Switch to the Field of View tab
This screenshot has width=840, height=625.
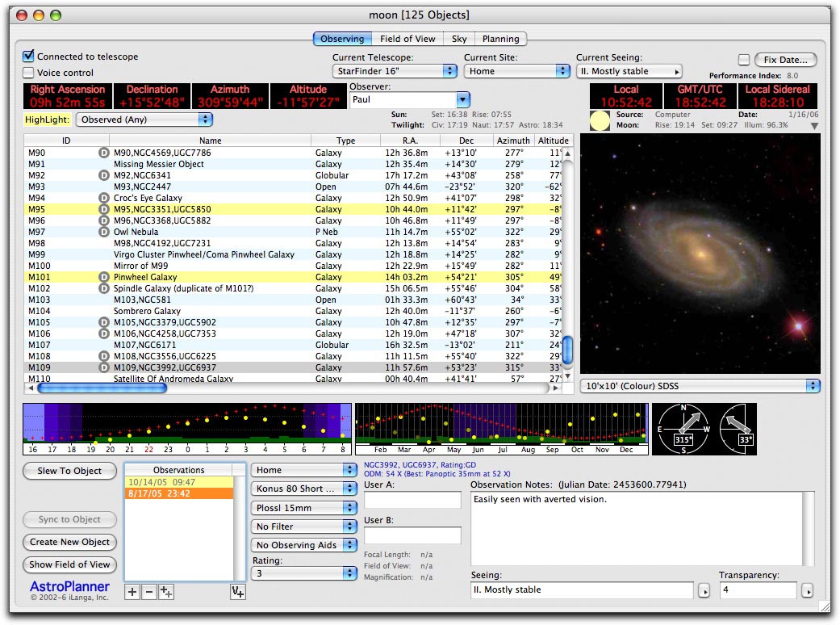407,39
